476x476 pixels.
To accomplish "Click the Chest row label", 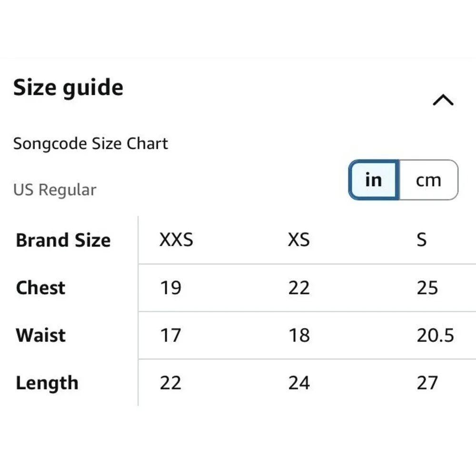I will click(x=40, y=288).
